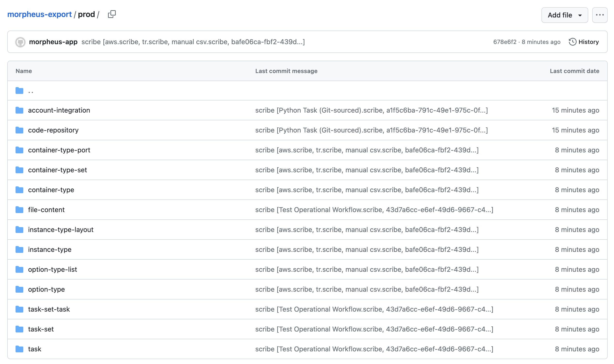Open the Add file dropdown

[564, 15]
